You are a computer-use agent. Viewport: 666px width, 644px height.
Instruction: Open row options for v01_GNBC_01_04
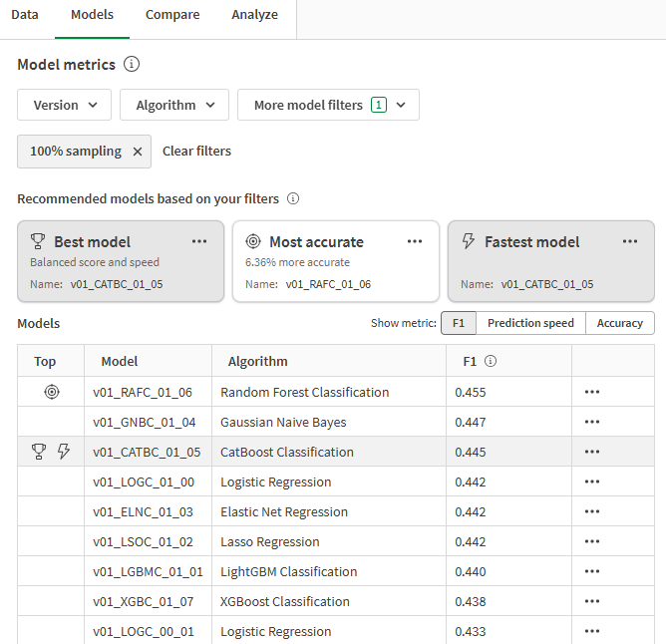(x=592, y=422)
